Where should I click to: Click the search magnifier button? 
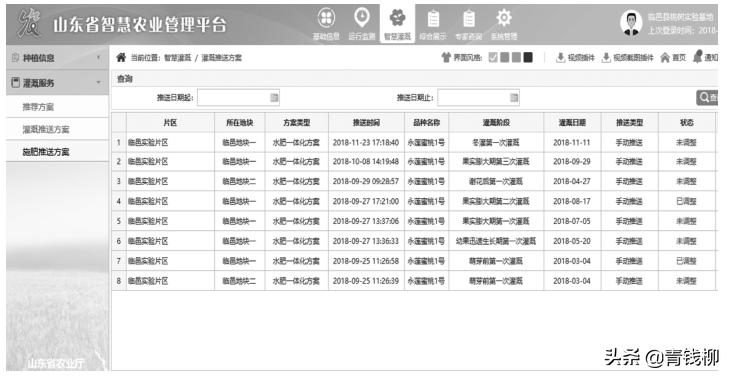pyautogui.click(x=707, y=97)
